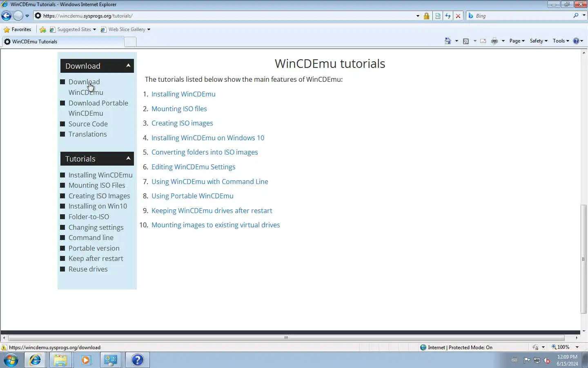Image resolution: width=588 pixels, height=368 pixels.
Task: Click Changing settings sidebar link
Action: pos(96,227)
